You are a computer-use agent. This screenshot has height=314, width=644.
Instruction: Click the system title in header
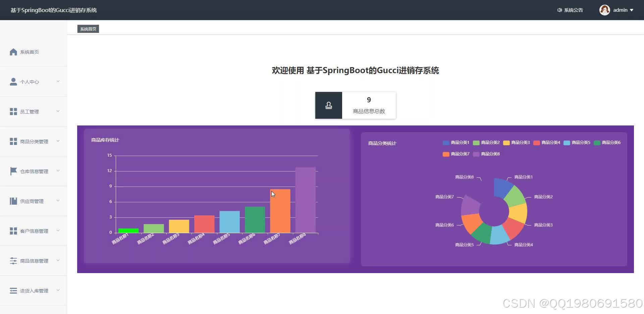[x=54, y=10]
